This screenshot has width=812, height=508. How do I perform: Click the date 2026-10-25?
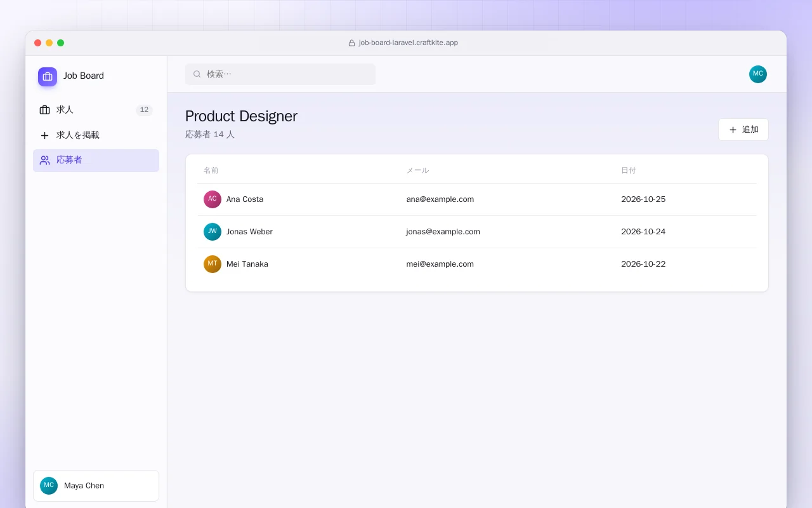tap(643, 199)
